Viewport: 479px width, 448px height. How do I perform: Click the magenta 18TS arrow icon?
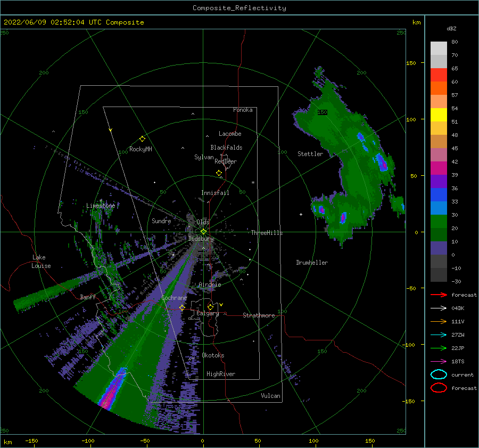439,362
